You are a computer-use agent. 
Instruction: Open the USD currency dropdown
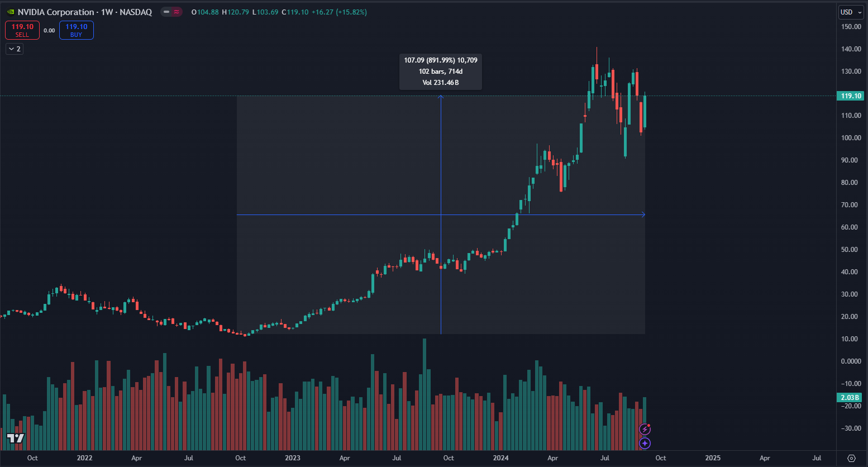[851, 12]
